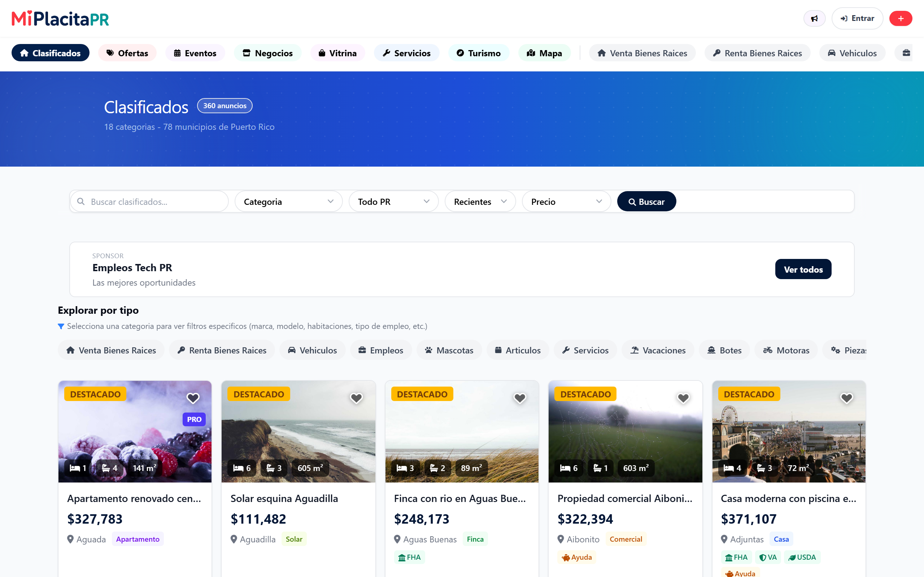This screenshot has height=577, width=924.
Task: Switch to the Ofertas tab
Action: pyautogui.click(x=127, y=53)
